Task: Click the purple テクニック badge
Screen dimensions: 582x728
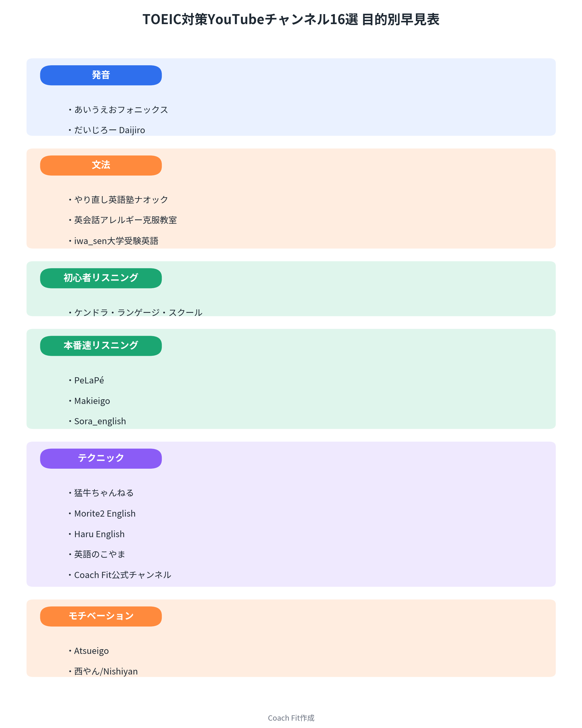Action: tap(101, 459)
